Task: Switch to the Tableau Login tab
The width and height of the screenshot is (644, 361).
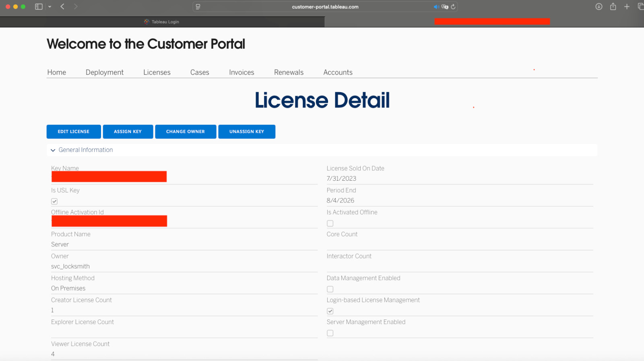Action: 162,22
